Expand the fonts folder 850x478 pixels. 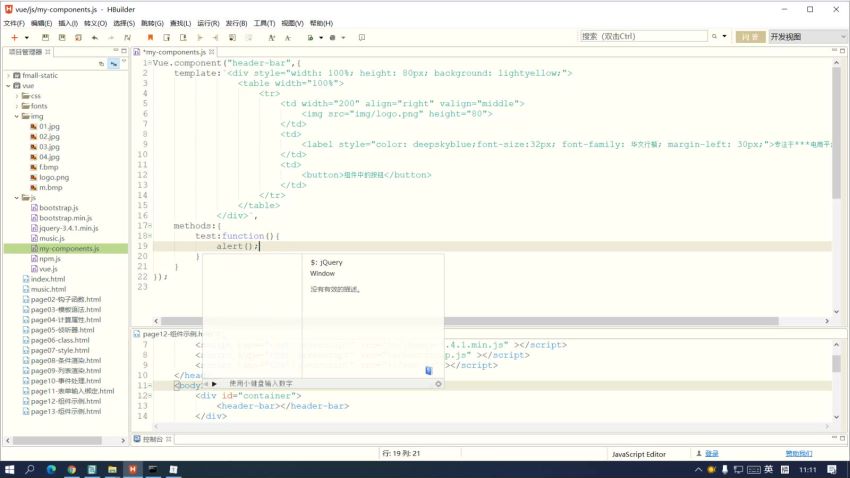(17, 106)
